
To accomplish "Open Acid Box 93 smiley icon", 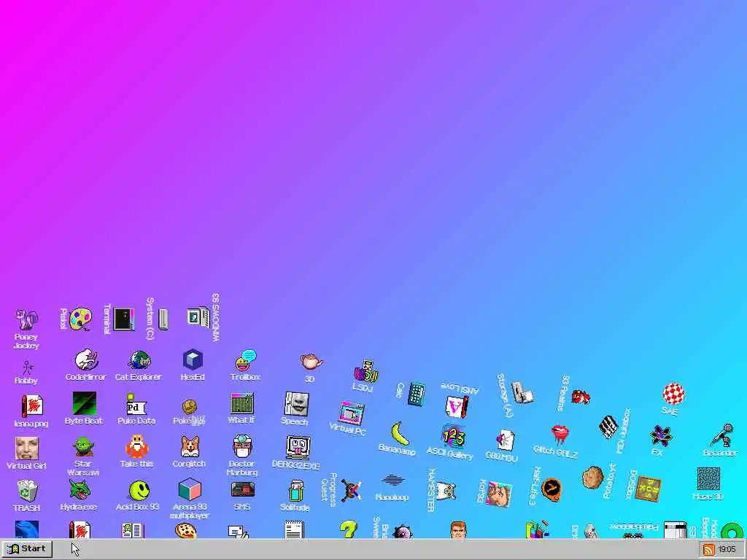I will point(139,491).
